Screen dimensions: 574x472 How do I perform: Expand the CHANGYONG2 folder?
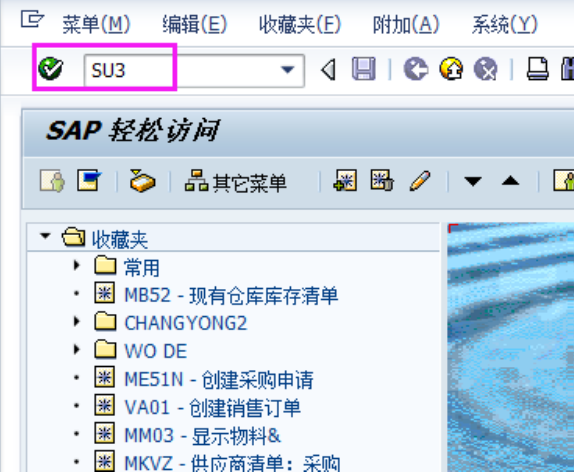click(77, 322)
